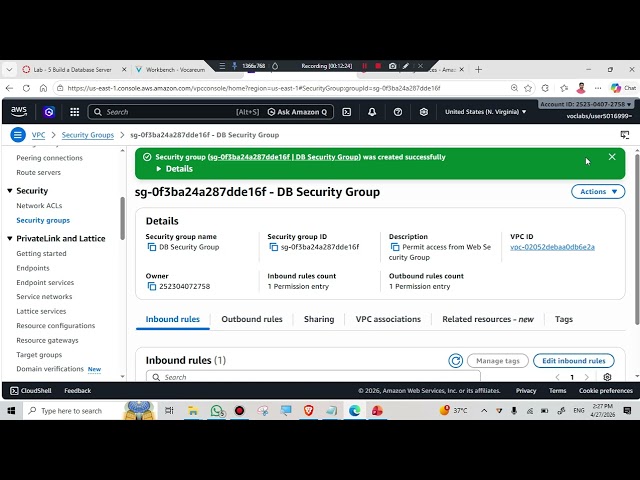The image size is (640, 480).
Task: Open the Amazon Q purple icon
Action: (49, 112)
